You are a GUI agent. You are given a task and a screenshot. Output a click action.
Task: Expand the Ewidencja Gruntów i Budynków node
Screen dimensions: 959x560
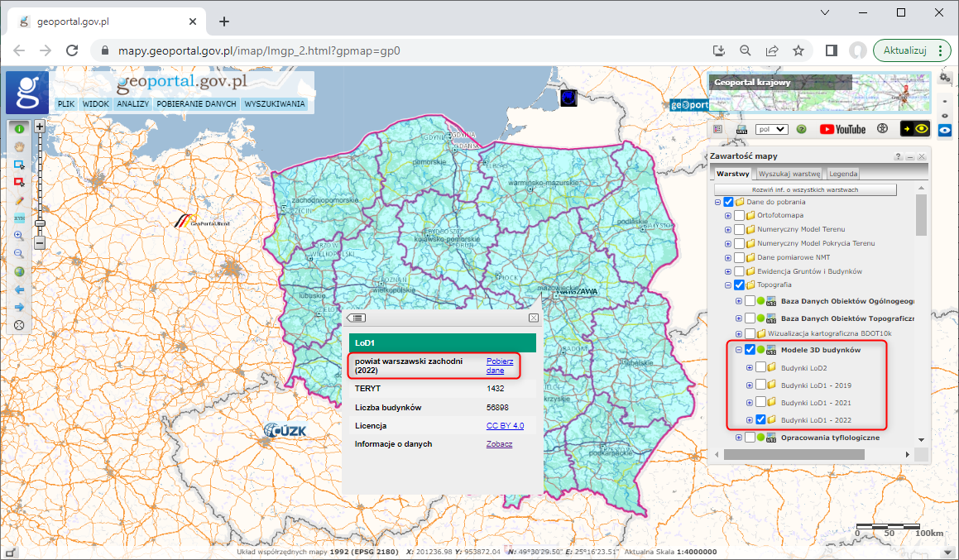tap(728, 271)
